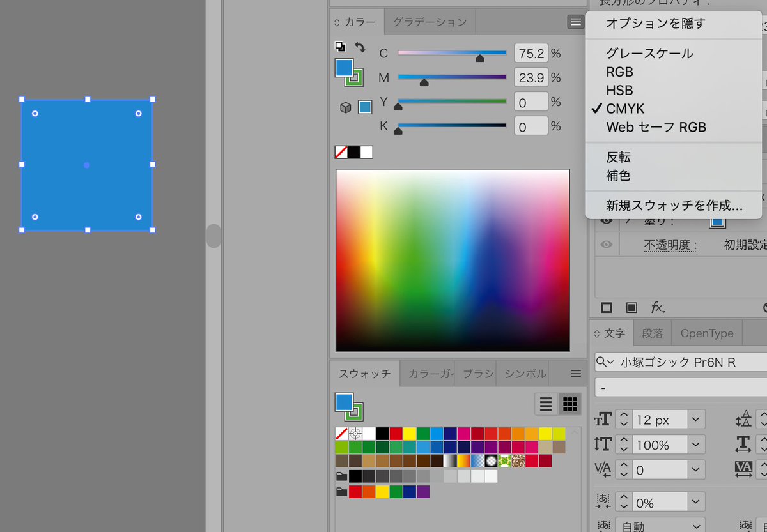Click inside the CMYK color spectrum picker
The width and height of the screenshot is (767, 532).
pyautogui.click(x=453, y=260)
